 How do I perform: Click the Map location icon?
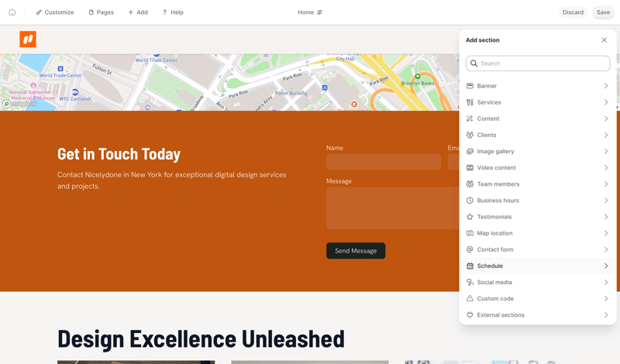(x=470, y=233)
